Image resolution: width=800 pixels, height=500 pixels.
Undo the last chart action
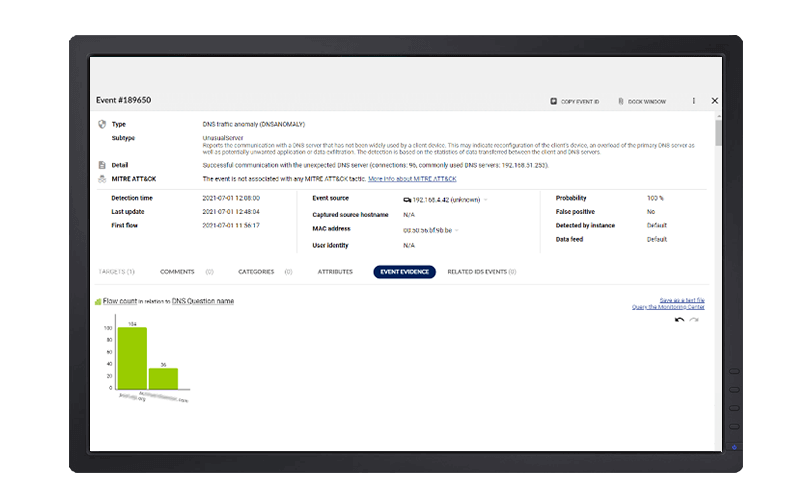point(680,319)
